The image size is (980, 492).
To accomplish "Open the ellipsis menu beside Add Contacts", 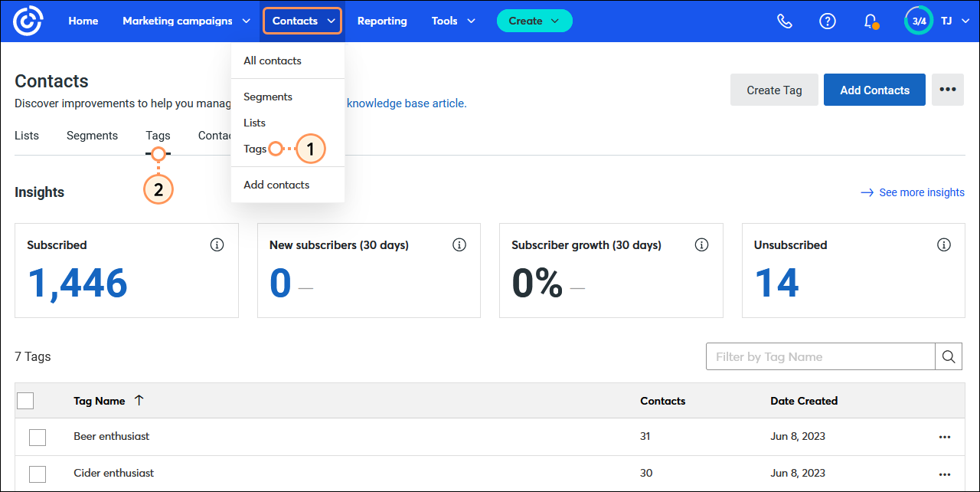I will coord(947,90).
